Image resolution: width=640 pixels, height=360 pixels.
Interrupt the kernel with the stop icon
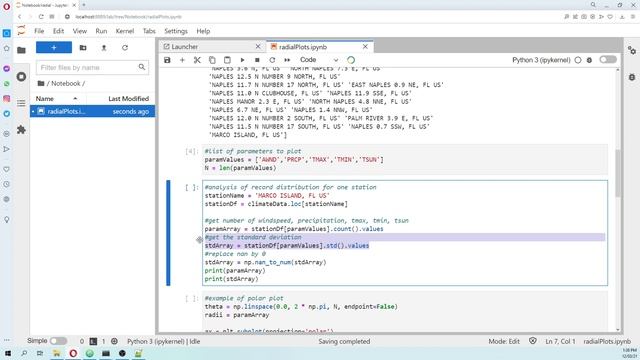(x=257, y=60)
